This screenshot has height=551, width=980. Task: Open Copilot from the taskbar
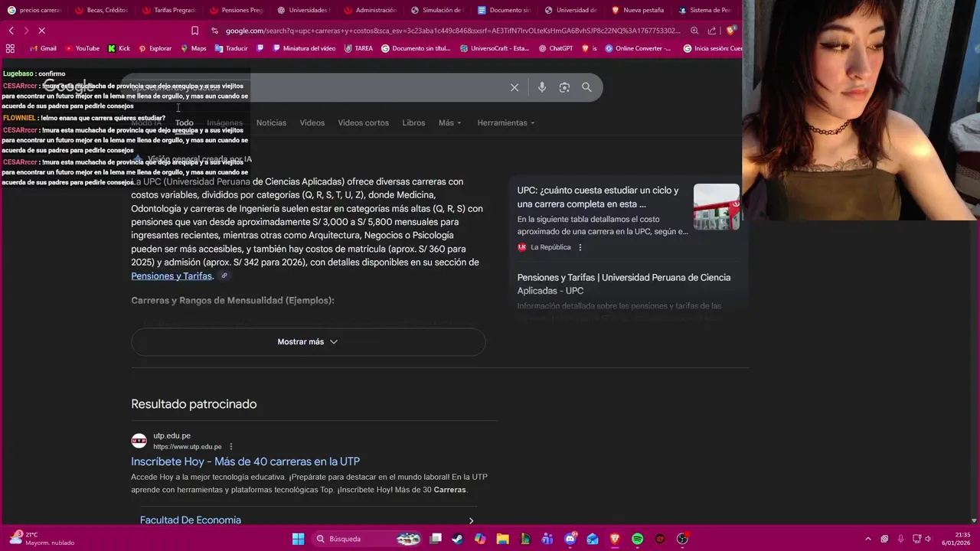pyautogui.click(x=480, y=539)
